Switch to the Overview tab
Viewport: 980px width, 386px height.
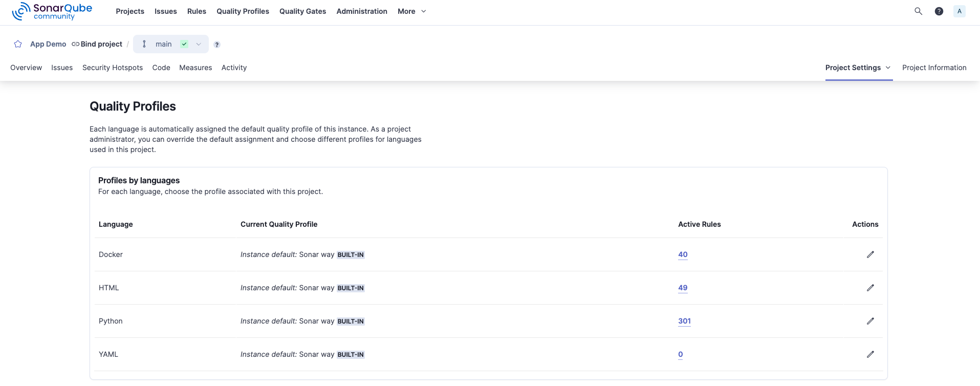click(x=26, y=68)
